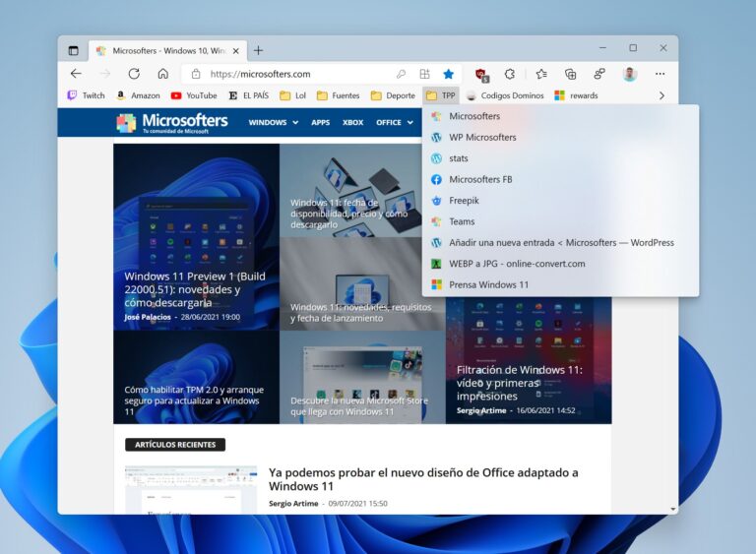The image size is (756, 554).
Task: Click the apps grid icon in address bar
Action: coord(425,74)
